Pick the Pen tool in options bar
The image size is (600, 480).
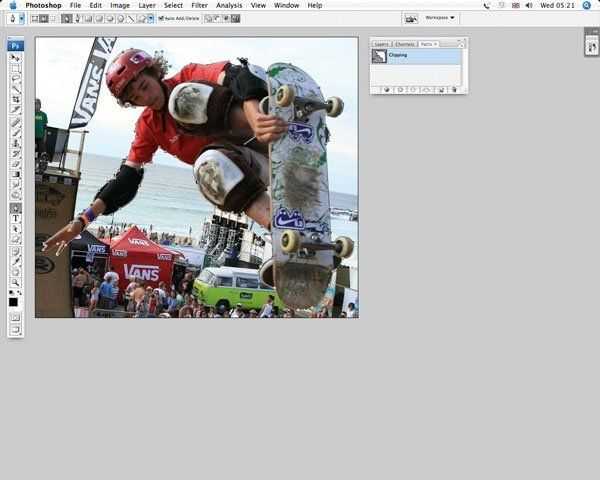(x=67, y=18)
